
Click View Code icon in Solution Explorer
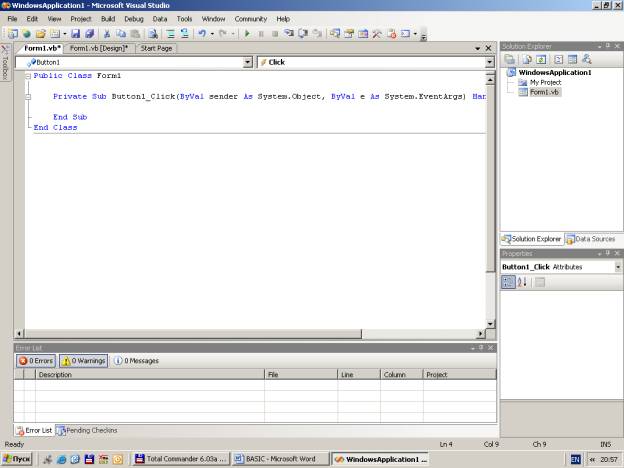tap(558, 60)
